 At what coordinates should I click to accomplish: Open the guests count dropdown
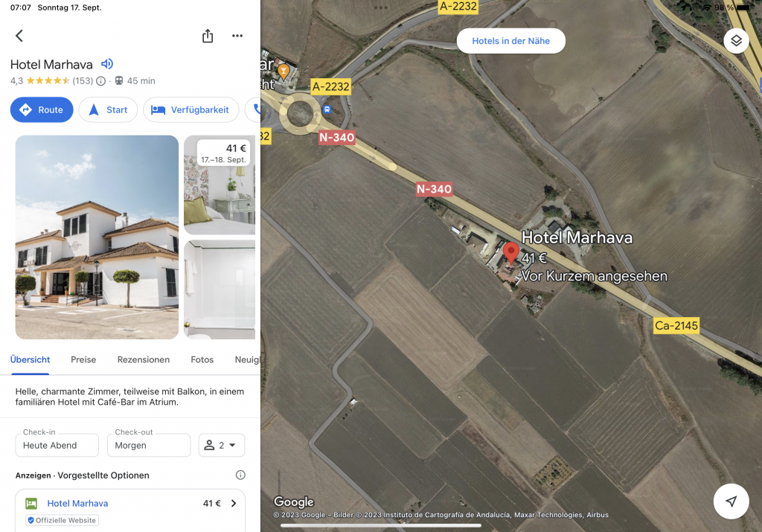pos(222,445)
